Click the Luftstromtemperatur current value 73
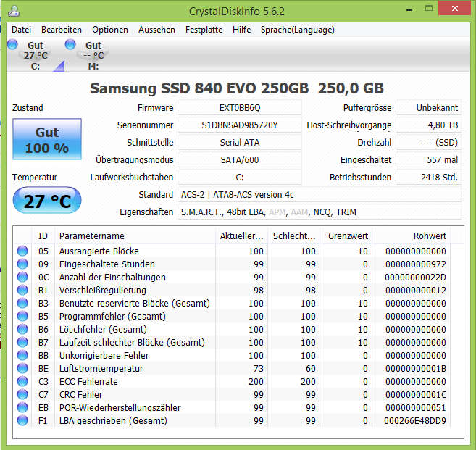Screen dimensions: 476x450 (259, 368)
